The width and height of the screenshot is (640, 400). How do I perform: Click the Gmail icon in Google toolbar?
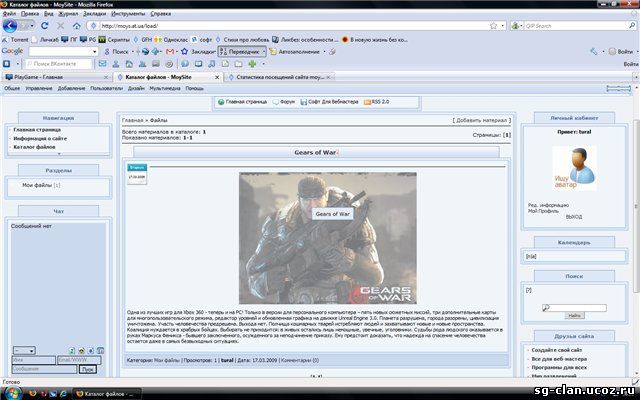tap(170, 51)
